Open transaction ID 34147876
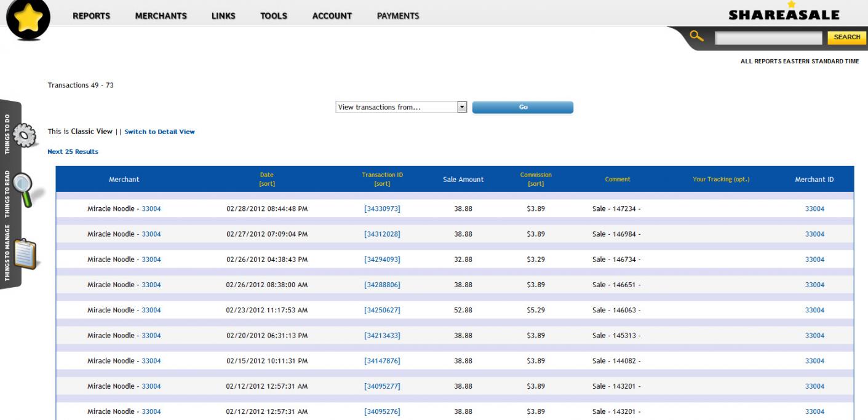The image size is (868, 420). coord(382,361)
